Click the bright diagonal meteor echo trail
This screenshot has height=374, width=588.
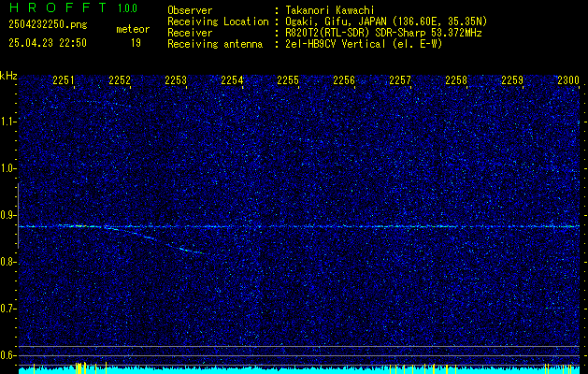pyautogui.click(x=155, y=239)
